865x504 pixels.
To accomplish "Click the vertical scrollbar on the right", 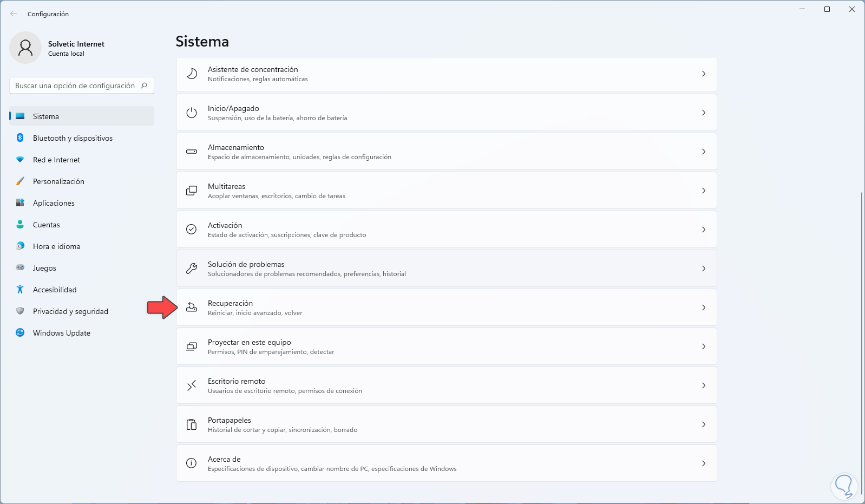I will pos(861,325).
